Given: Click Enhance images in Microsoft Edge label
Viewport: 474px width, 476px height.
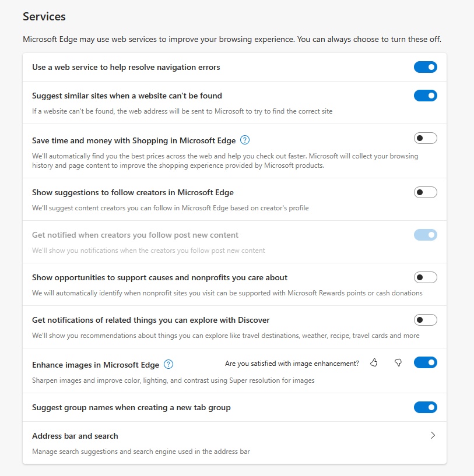Looking at the screenshot, I should pyautogui.click(x=96, y=365).
